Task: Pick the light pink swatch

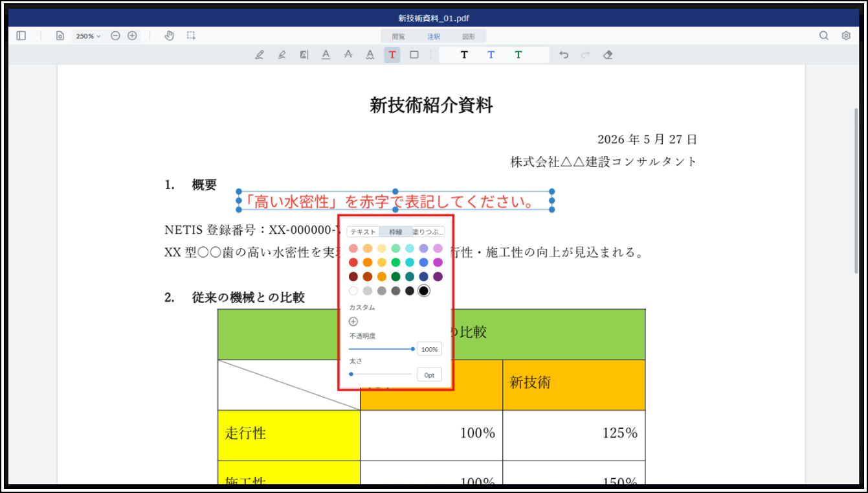Action: pyautogui.click(x=353, y=248)
